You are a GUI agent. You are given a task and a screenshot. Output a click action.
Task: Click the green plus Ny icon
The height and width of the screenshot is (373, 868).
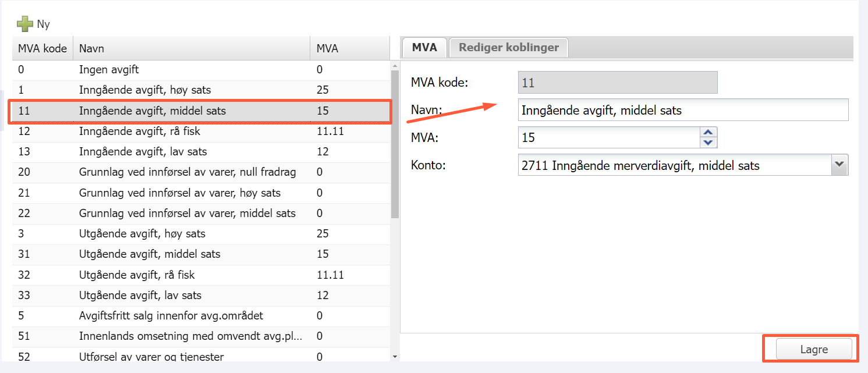pos(25,24)
